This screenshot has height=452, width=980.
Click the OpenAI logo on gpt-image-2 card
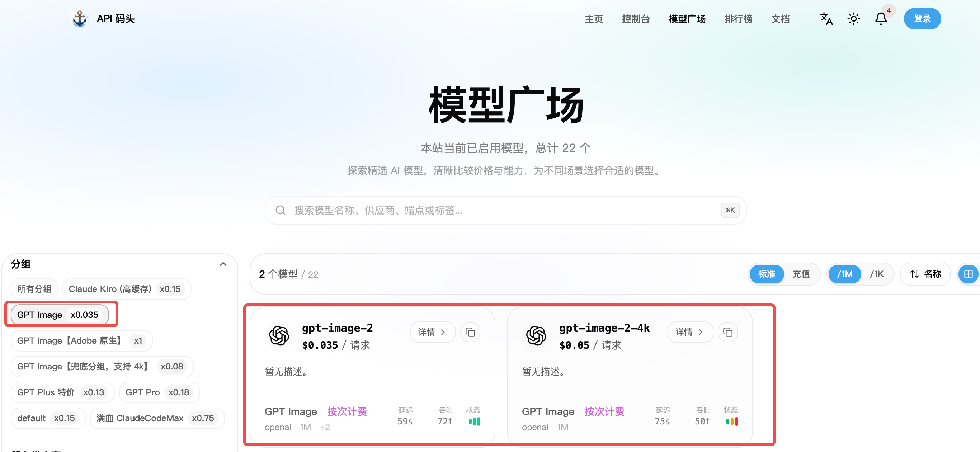coord(279,335)
